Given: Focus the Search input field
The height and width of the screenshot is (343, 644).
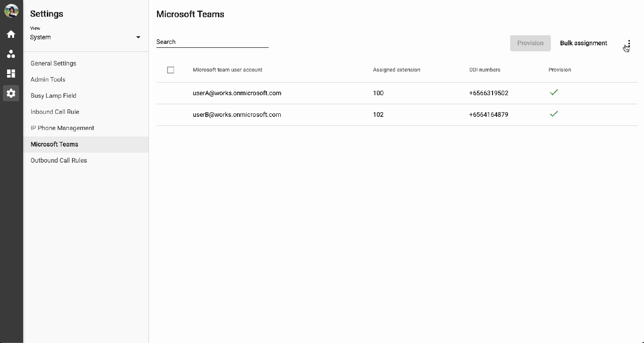Looking at the screenshot, I should (212, 42).
